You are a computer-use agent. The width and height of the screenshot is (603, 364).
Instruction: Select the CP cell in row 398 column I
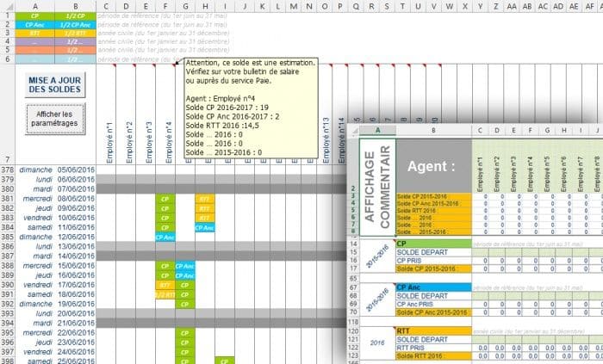(225, 361)
